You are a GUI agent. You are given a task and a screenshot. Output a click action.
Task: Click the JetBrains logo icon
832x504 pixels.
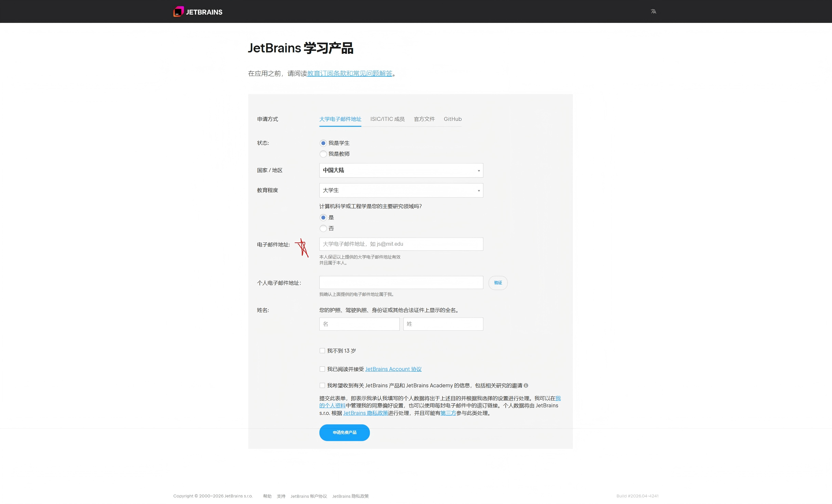[179, 11]
